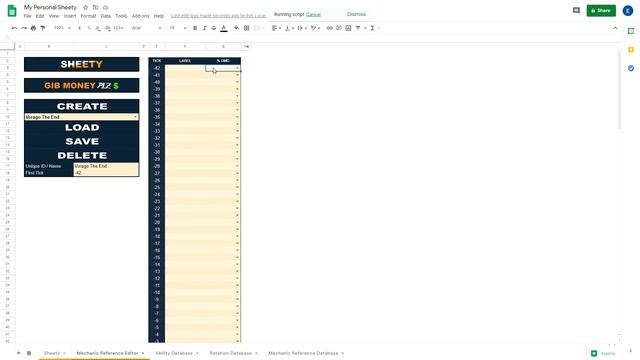Open the Add-ons menu

point(140,16)
